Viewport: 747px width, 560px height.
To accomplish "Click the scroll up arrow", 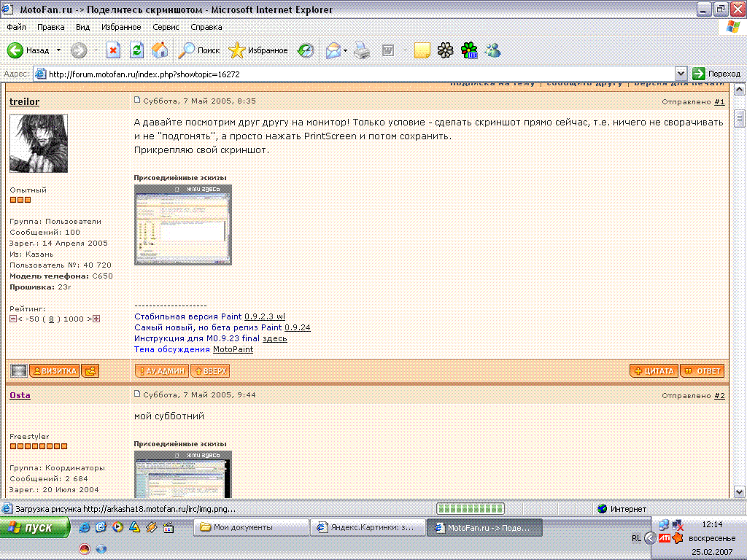I will [739, 90].
